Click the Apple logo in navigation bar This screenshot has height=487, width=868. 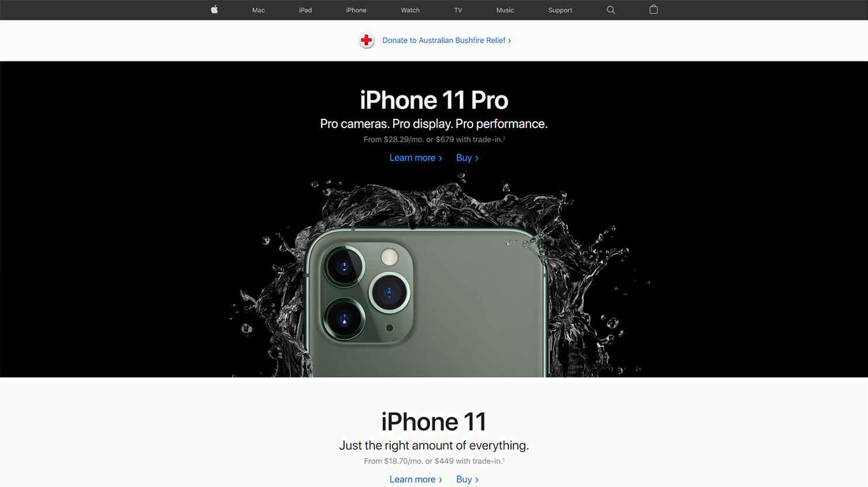pyautogui.click(x=214, y=10)
